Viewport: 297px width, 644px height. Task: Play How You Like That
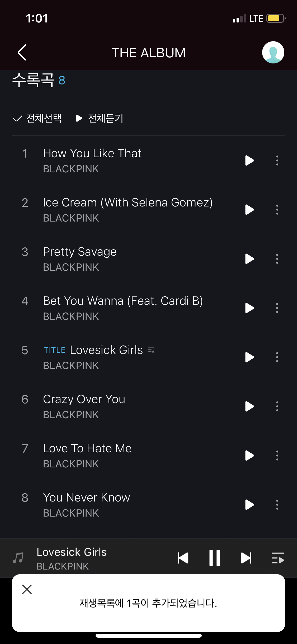point(249,160)
